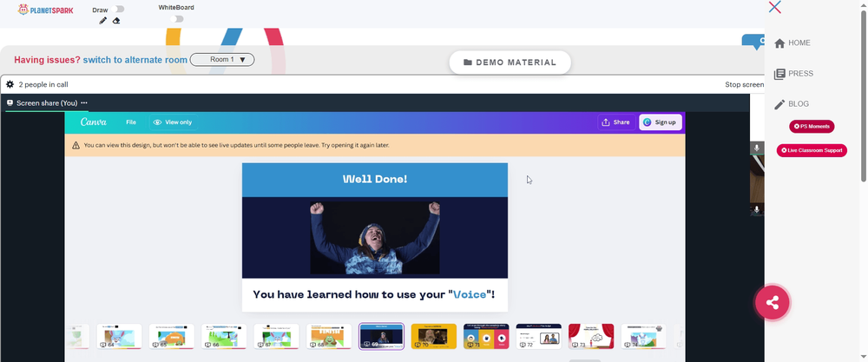Open the Demo Material folder
Viewport: 868px width, 362px height.
[510, 62]
